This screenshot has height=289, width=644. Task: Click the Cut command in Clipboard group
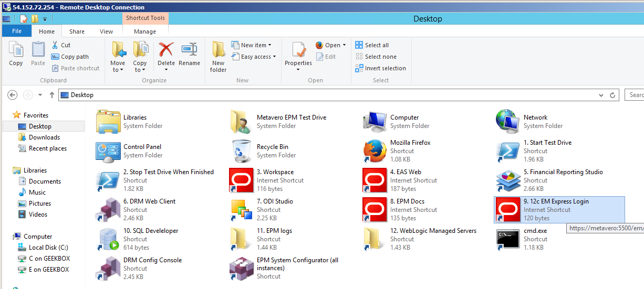[61, 45]
